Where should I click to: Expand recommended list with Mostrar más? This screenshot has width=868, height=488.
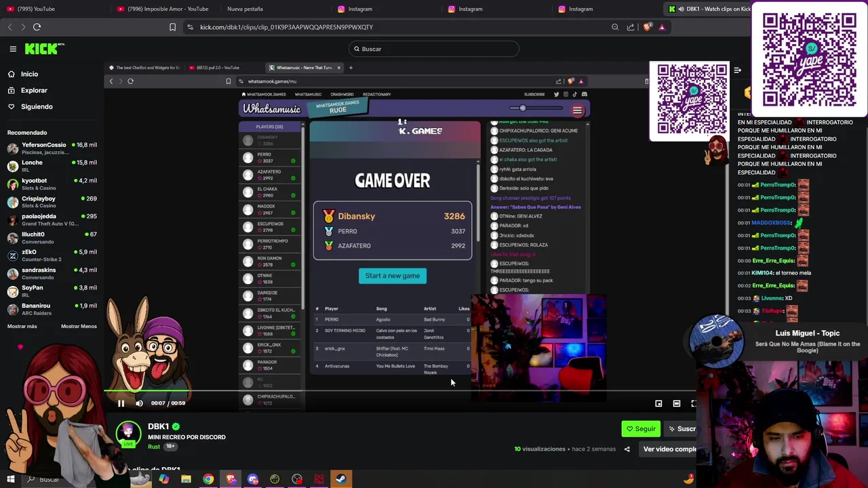click(x=22, y=326)
